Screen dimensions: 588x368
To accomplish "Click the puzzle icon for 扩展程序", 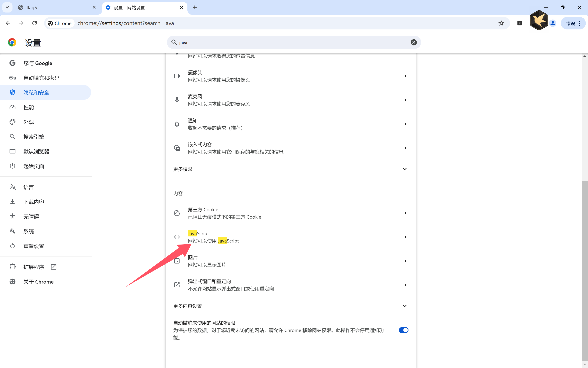I will 12,267.
